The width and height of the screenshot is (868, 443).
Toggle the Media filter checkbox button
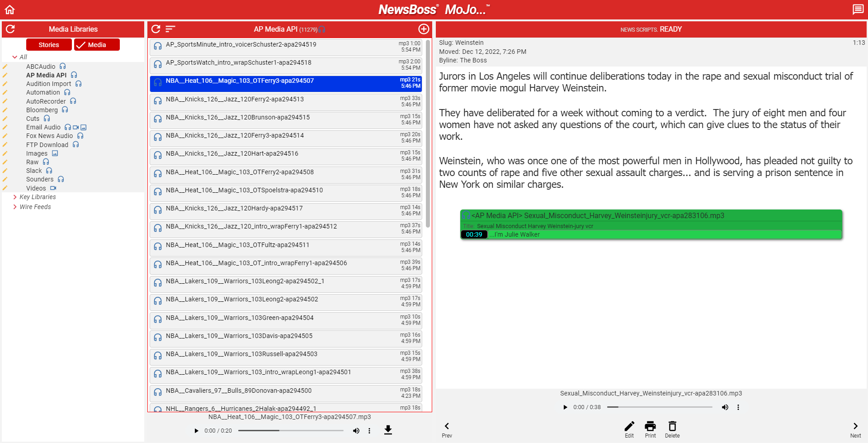(x=97, y=45)
